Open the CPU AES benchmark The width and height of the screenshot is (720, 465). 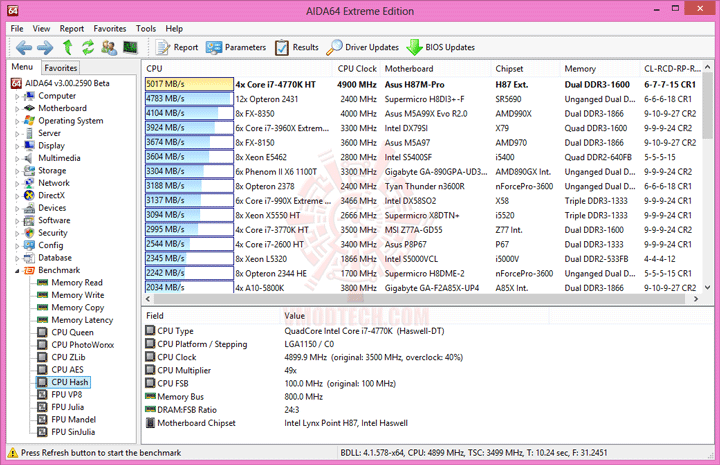pos(68,370)
